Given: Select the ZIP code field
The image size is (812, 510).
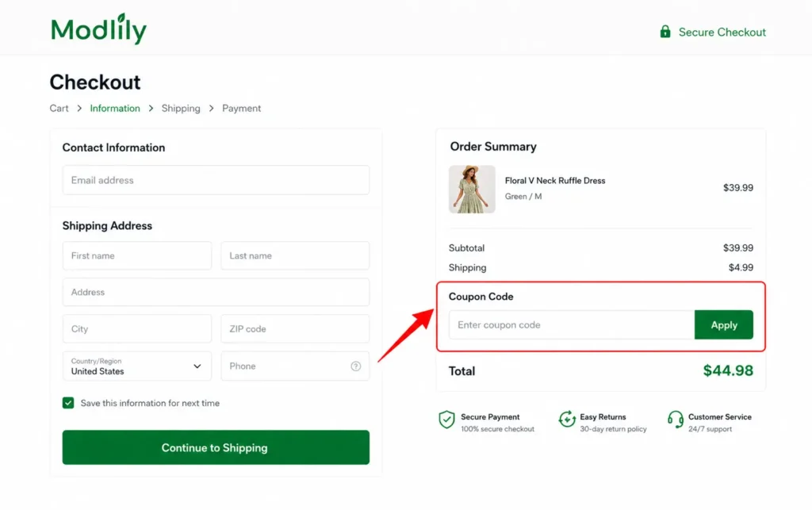Looking at the screenshot, I should point(295,329).
